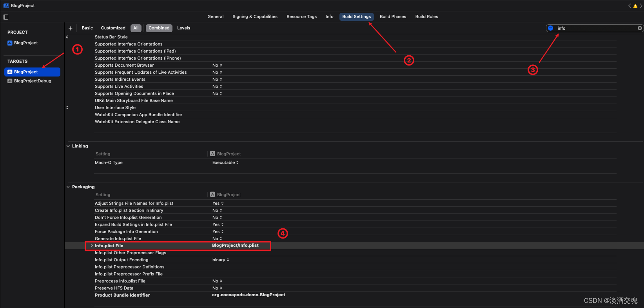The width and height of the screenshot is (644, 308).
Task: Open Mach-O Type Executable dropdown
Action: coord(225,162)
